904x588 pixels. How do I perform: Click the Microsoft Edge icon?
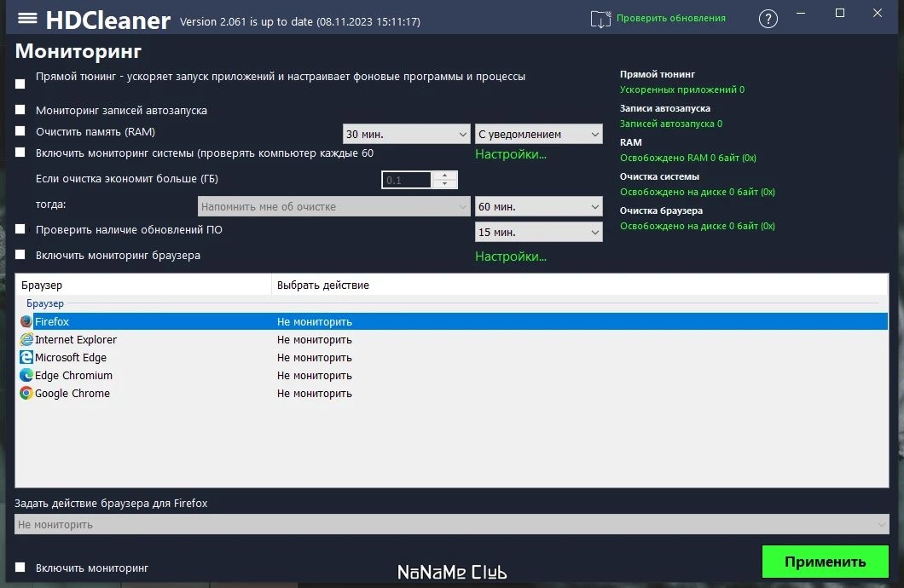(x=26, y=357)
